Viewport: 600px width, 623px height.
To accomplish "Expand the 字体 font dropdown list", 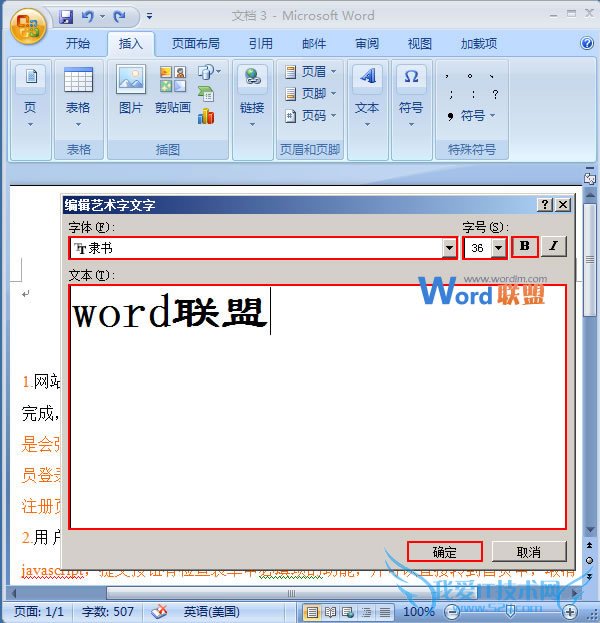I will tap(449, 248).
